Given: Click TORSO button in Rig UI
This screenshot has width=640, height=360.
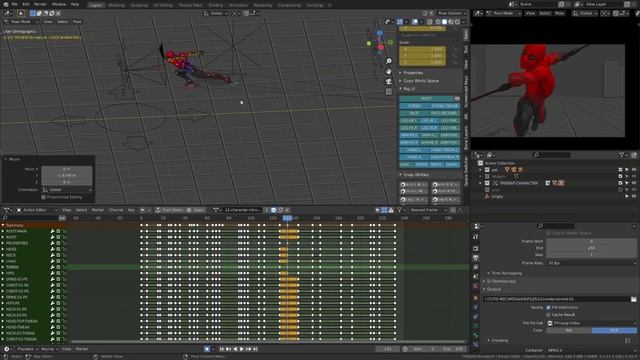Looking at the screenshot, I should [x=414, y=106].
